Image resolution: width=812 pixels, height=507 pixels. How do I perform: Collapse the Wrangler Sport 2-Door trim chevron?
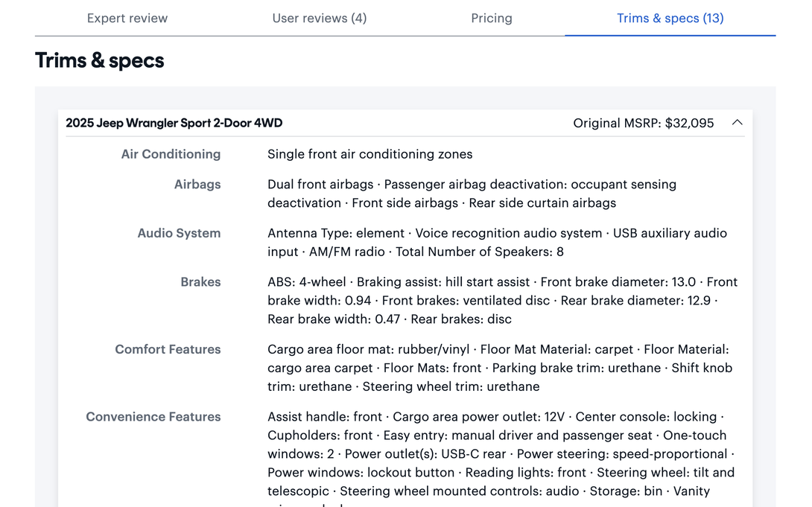[738, 123]
